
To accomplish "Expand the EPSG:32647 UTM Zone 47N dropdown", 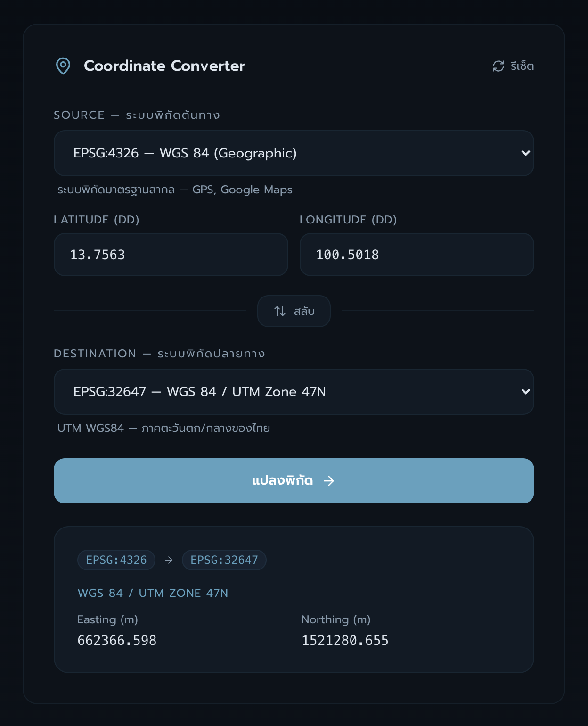I will [x=283, y=392].
